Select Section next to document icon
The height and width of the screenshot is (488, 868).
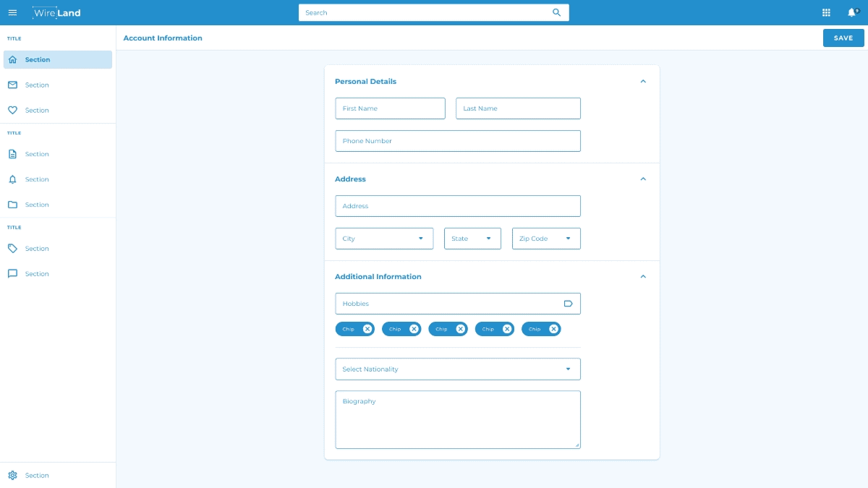tap(37, 154)
